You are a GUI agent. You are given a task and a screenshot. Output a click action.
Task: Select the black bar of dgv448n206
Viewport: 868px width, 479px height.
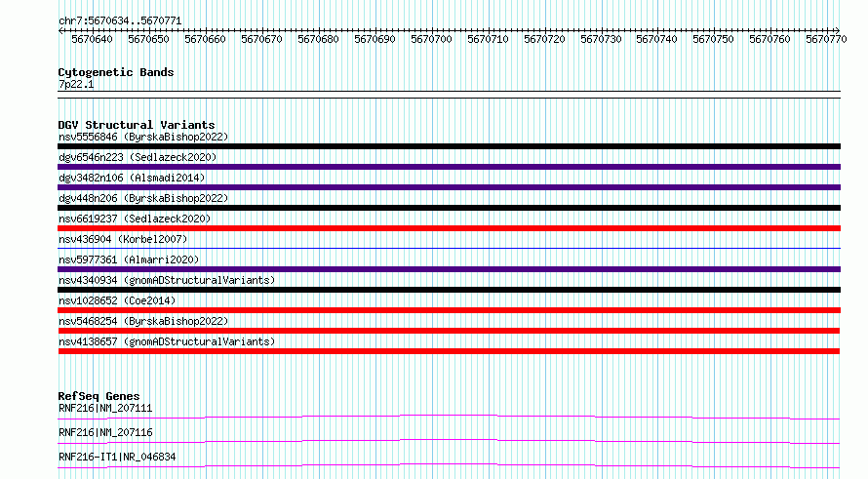click(x=449, y=208)
